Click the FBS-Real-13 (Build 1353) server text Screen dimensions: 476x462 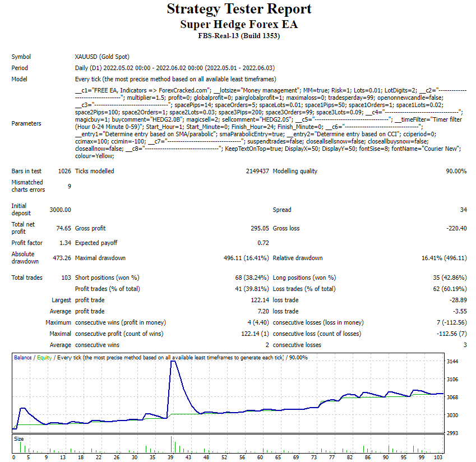[239, 36]
